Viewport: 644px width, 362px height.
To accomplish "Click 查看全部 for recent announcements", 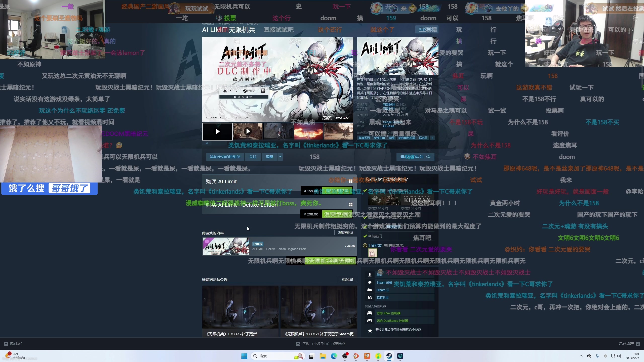I will tap(347, 280).
